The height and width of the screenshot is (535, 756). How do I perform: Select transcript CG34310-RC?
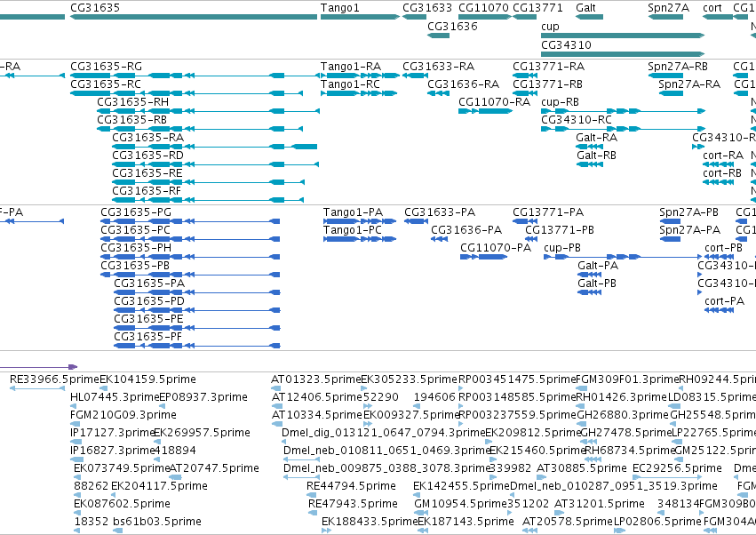(x=577, y=120)
